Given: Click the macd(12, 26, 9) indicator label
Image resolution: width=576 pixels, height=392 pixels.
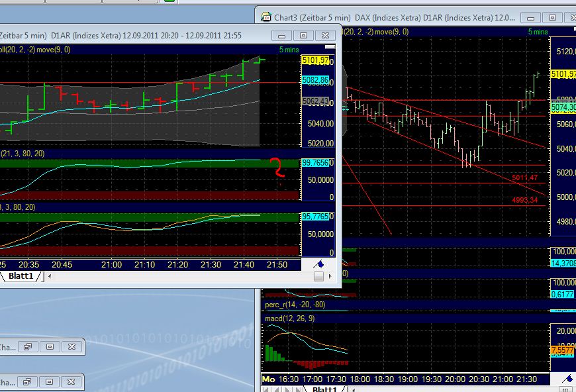Looking at the screenshot, I should (289, 318).
